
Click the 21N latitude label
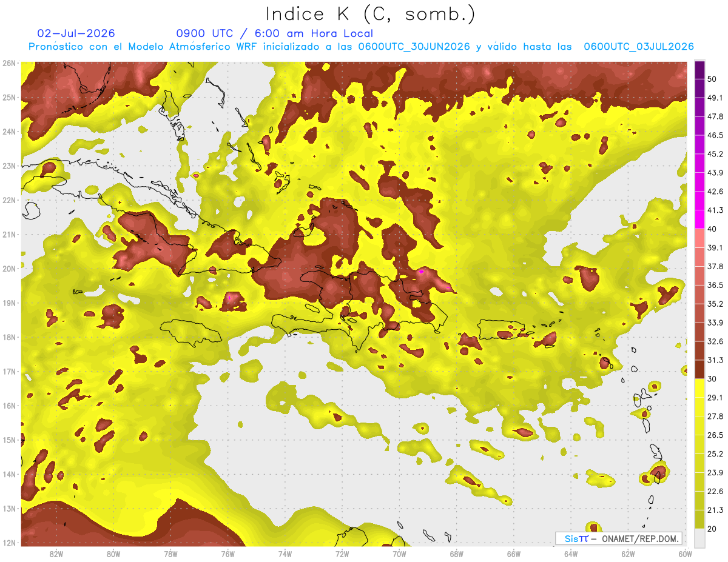(x=9, y=235)
